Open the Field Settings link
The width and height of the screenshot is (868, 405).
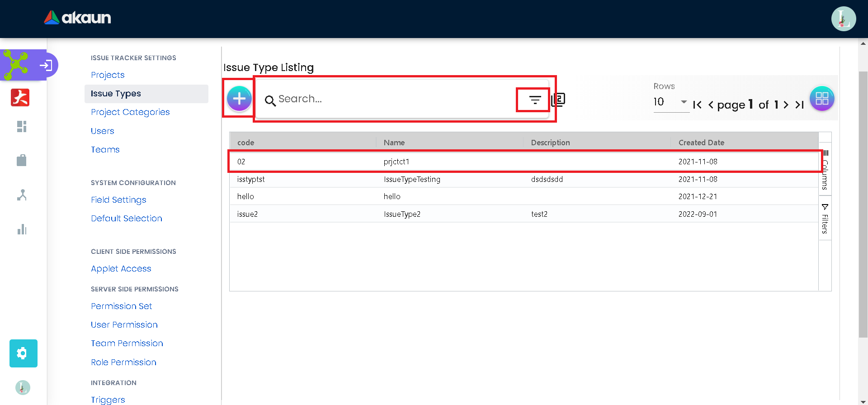pos(118,200)
